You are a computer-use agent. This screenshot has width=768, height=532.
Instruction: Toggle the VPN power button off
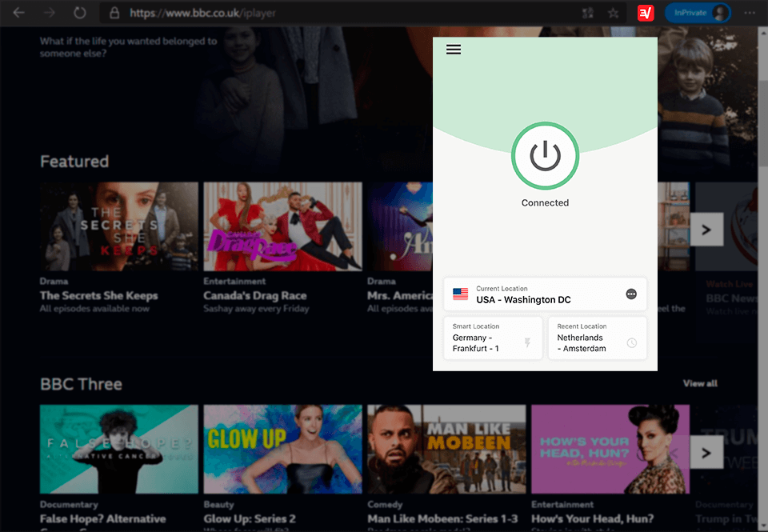point(545,156)
